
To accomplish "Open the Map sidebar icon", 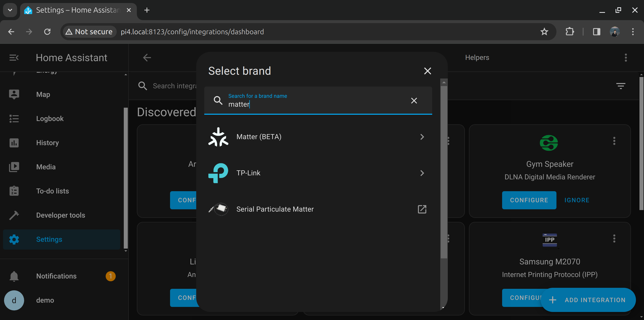I will pos(14,94).
